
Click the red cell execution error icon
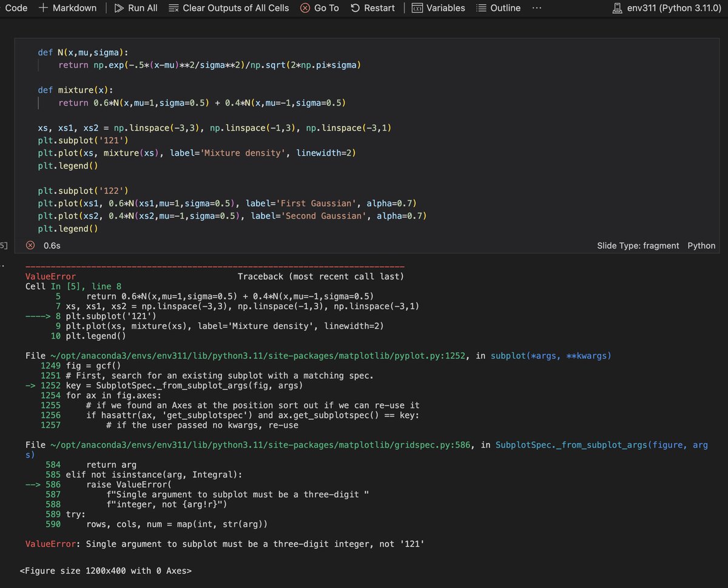pyautogui.click(x=30, y=246)
